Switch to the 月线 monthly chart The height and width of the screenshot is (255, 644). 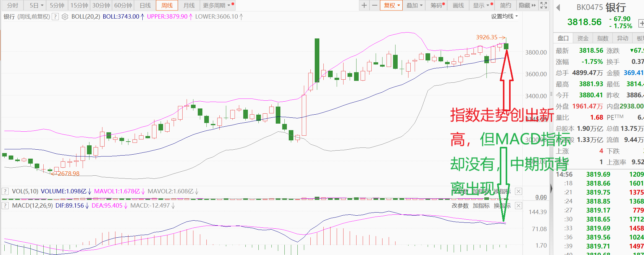[x=189, y=5]
